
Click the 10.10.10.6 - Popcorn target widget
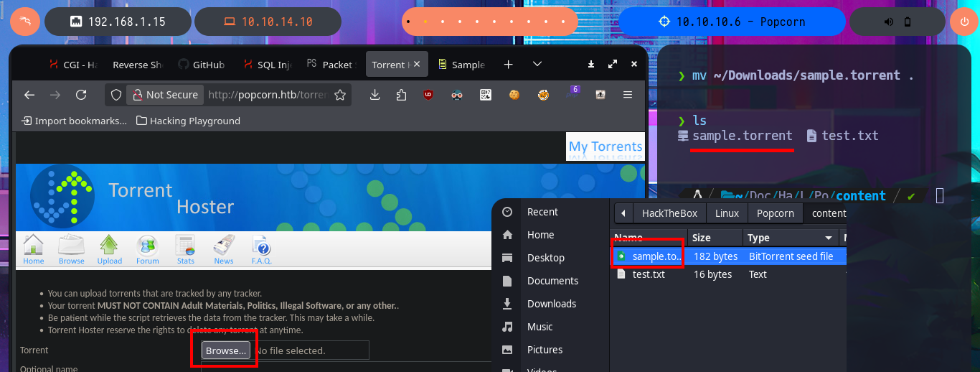coord(732,22)
